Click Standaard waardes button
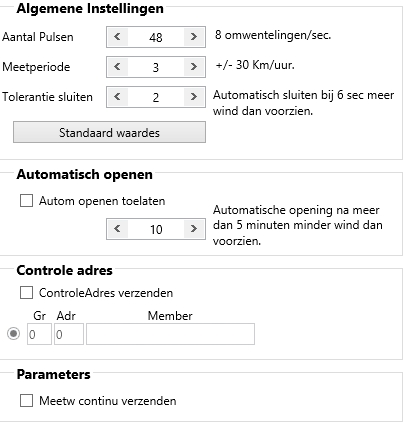The width and height of the screenshot is (407, 430). (x=109, y=132)
